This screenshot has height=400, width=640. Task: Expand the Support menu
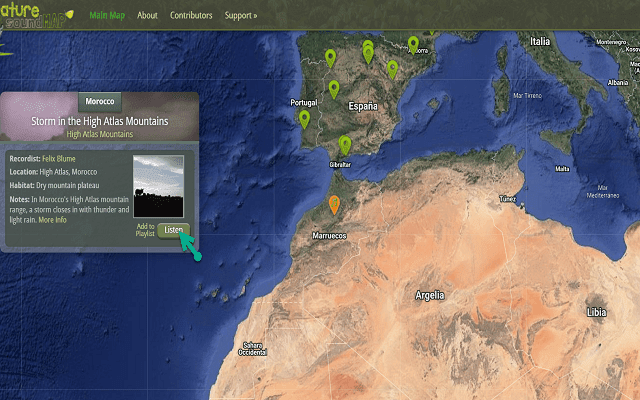coord(240,16)
